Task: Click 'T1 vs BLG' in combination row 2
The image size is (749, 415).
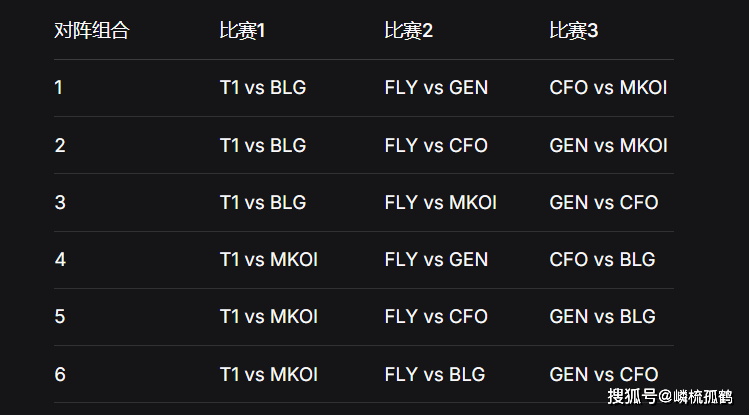Action: (263, 145)
